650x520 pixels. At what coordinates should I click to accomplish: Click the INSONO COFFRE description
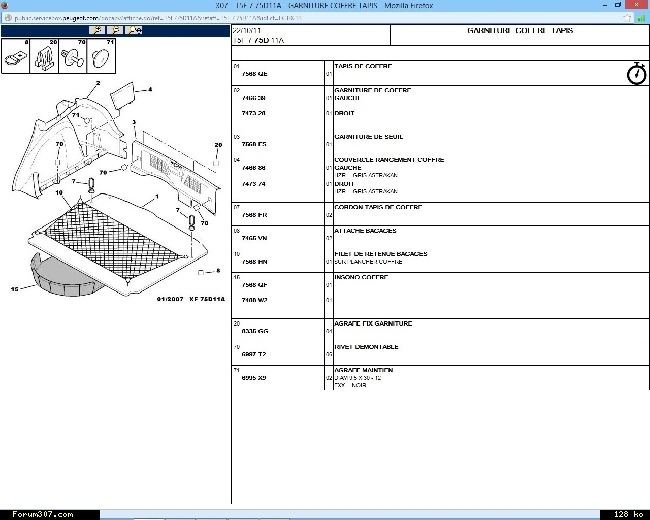tap(361, 277)
